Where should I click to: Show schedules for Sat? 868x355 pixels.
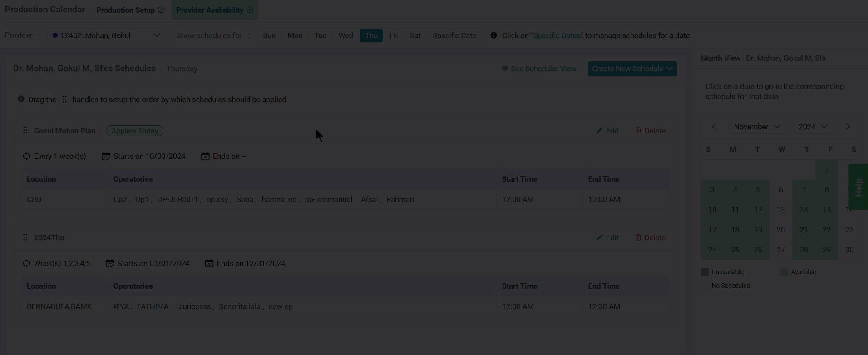[415, 35]
